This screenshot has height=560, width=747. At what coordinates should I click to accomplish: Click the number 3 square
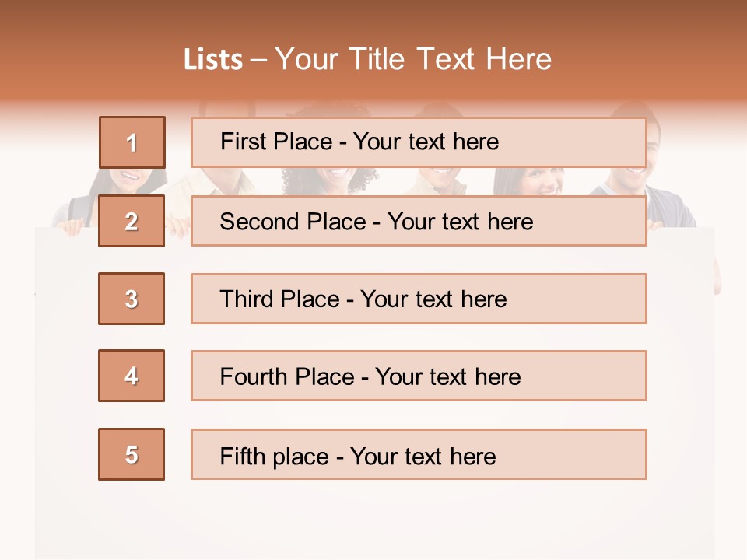pyautogui.click(x=132, y=299)
